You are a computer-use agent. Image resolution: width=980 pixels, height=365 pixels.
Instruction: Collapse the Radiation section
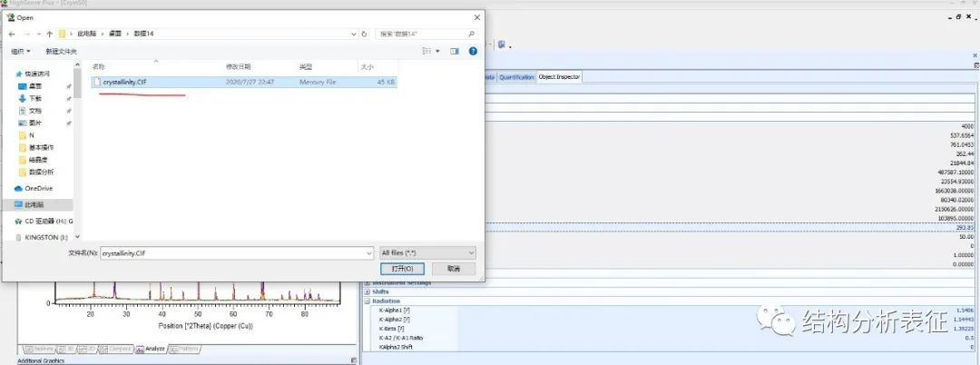[367, 301]
